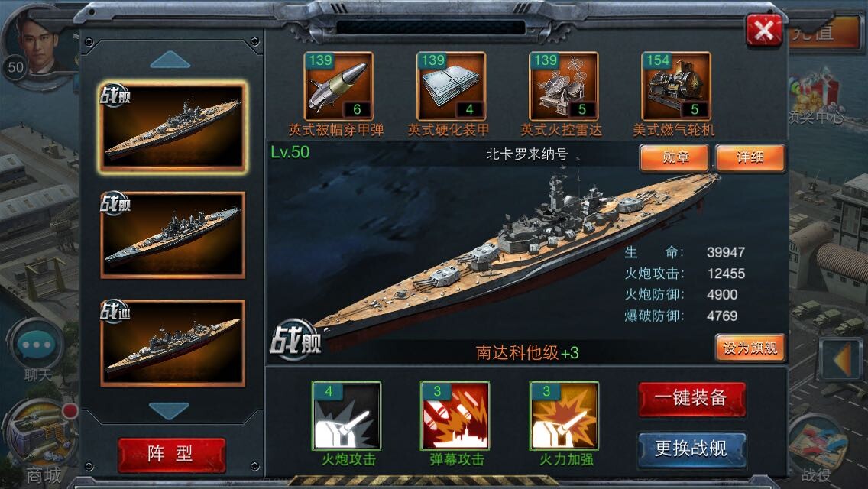
Task: Expand ship list with the down arrow
Action: click(x=170, y=410)
